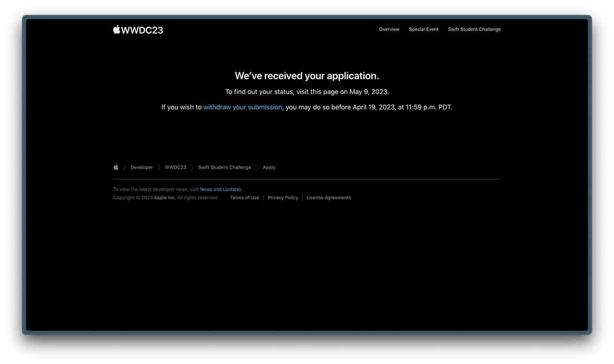Open the Developer breadcrumb link
Image resolution: width=614 pixels, height=364 pixels.
(x=142, y=167)
